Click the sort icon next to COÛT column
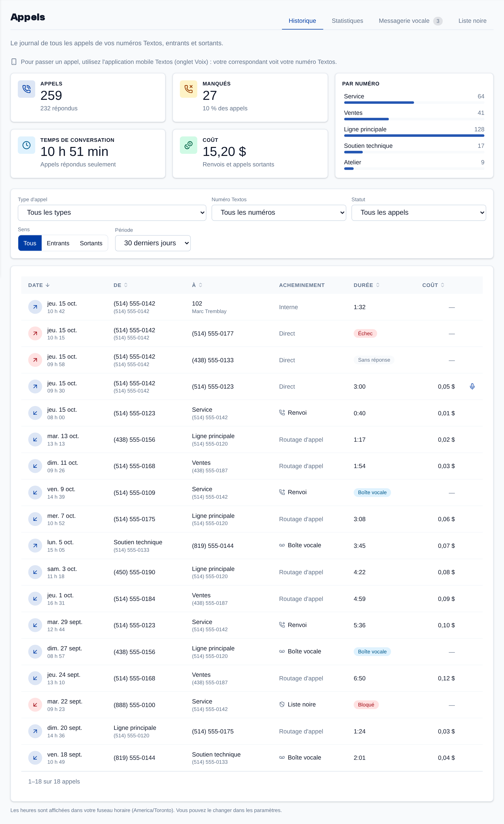504x824 pixels. [443, 285]
